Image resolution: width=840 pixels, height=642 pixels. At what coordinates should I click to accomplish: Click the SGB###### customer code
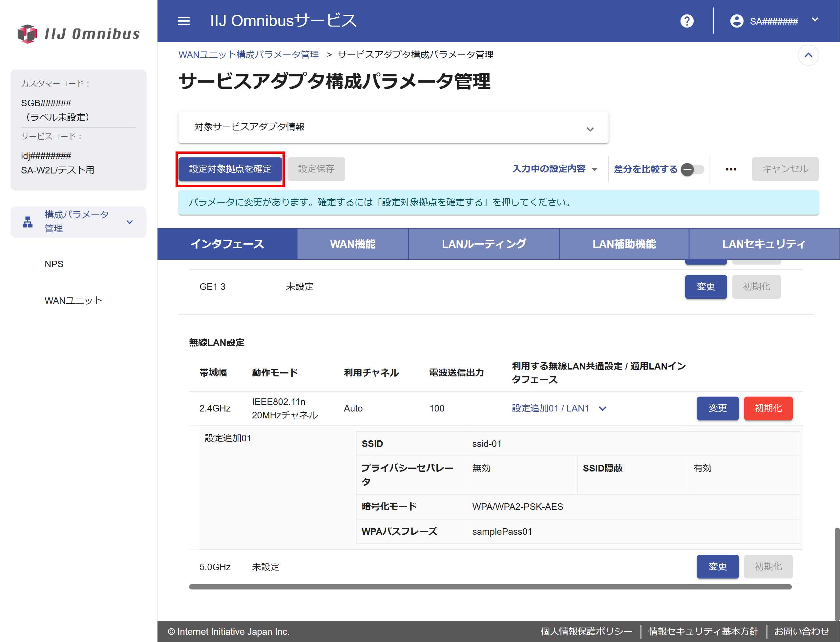click(46, 103)
